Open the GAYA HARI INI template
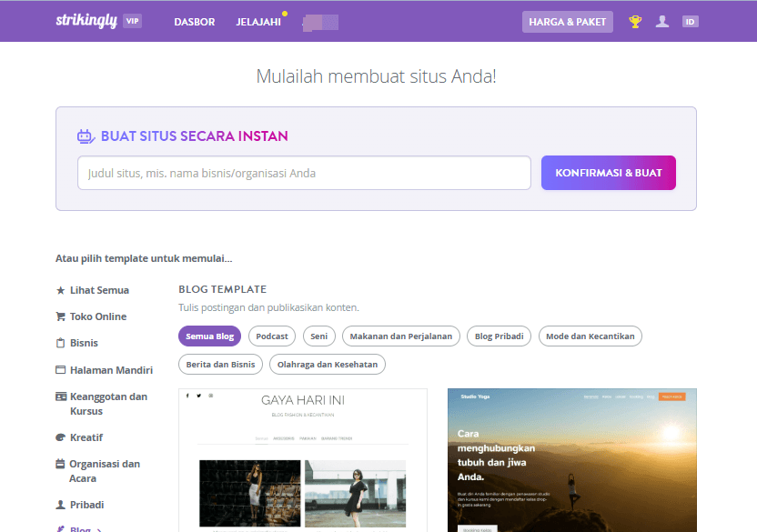The width and height of the screenshot is (757, 532). 303,460
